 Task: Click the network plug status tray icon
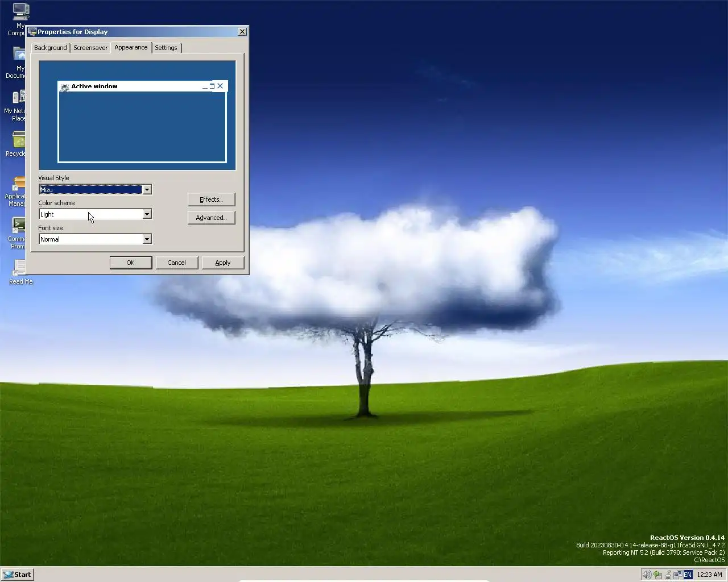[668, 575]
